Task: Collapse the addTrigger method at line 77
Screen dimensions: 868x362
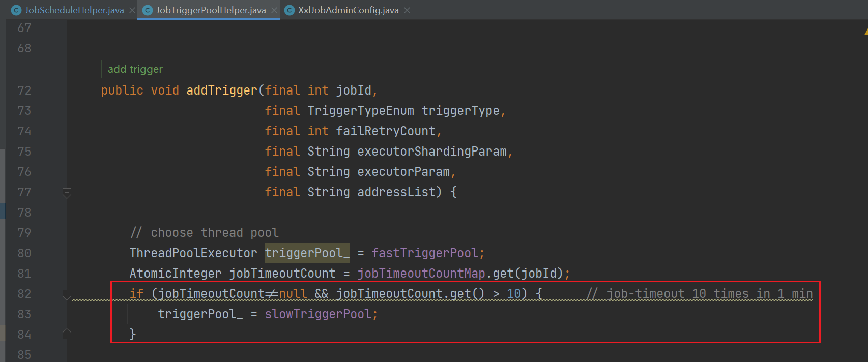Action: pos(67,192)
